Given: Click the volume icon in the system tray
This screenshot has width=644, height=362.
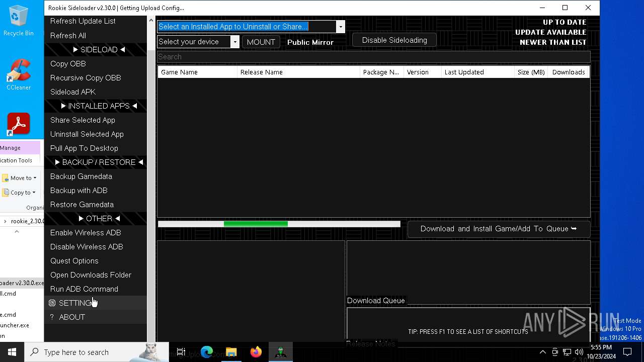Looking at the screenshot, I should (x=579, y=352).
